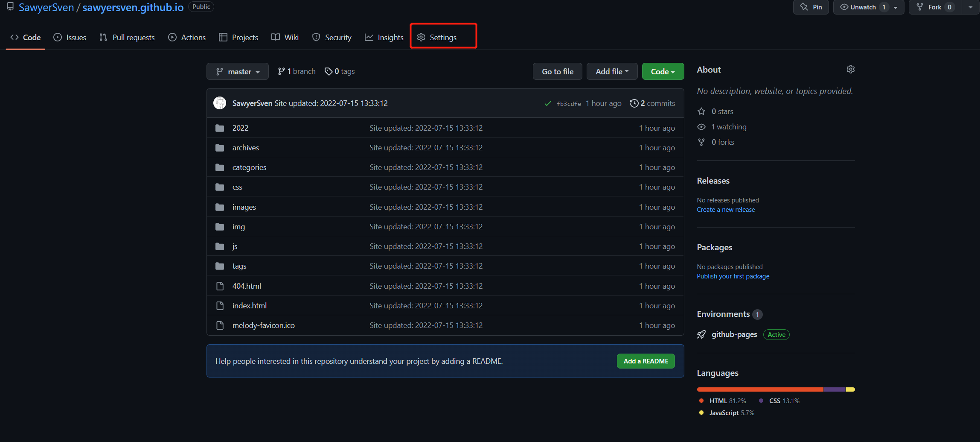Open the categories folder name
Viewport: 980px width, 442px height.
coord(249,167)
